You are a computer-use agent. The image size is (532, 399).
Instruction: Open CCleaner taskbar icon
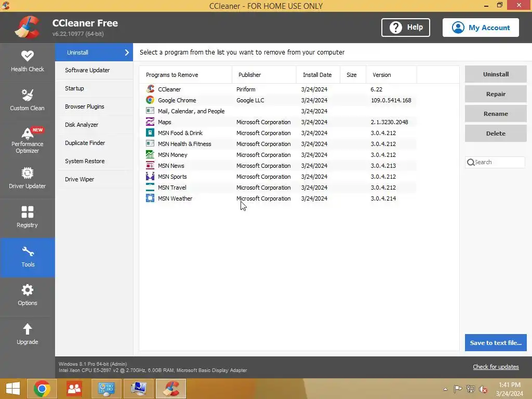[x=171, y=389]
